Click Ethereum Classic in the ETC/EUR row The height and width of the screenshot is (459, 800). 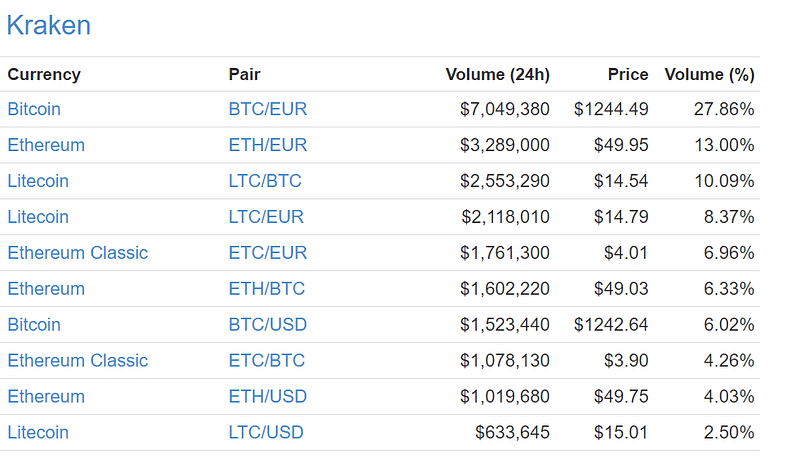[x=78, y=253]
